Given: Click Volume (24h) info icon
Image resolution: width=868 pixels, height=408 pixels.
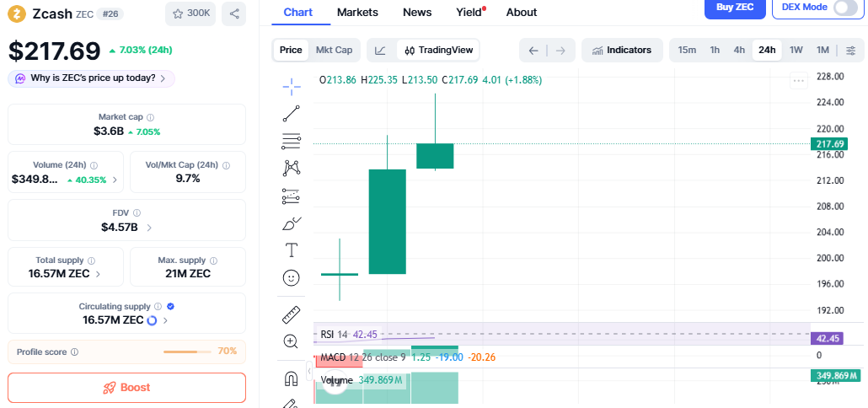Looking at the screenshot, I should coord(94,165).
